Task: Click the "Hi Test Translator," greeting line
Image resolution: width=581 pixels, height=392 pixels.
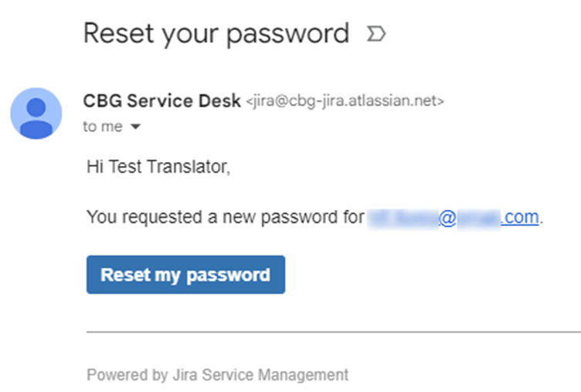Action: (158, 167)
